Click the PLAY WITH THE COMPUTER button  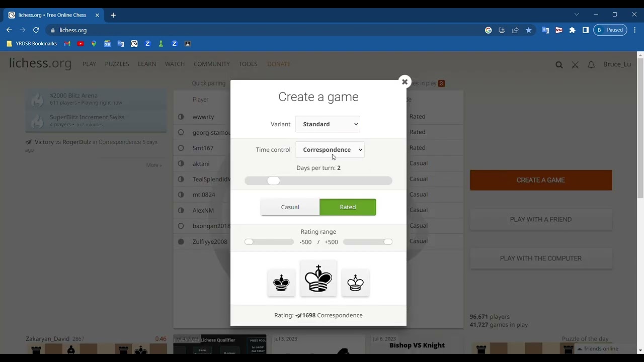coord(541,258)
